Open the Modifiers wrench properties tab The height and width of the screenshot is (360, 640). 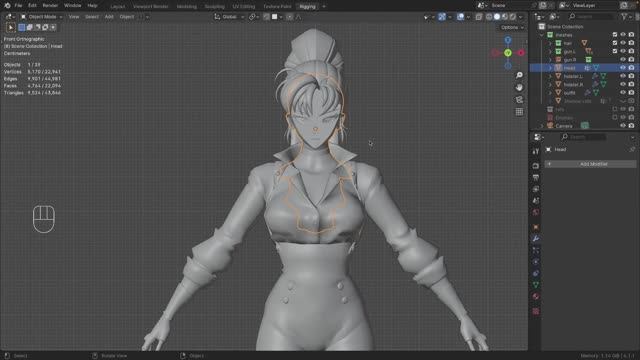pyautogui.click(x=536, y=238)
